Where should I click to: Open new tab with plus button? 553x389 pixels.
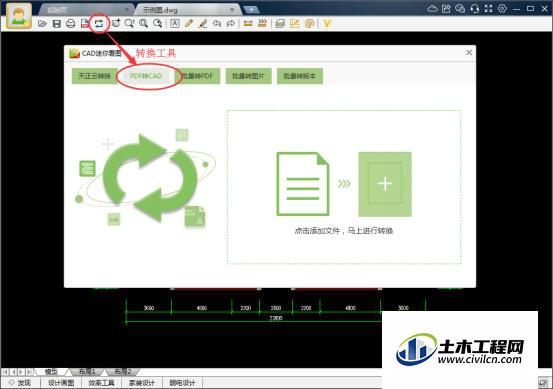(x=251, y=10)
